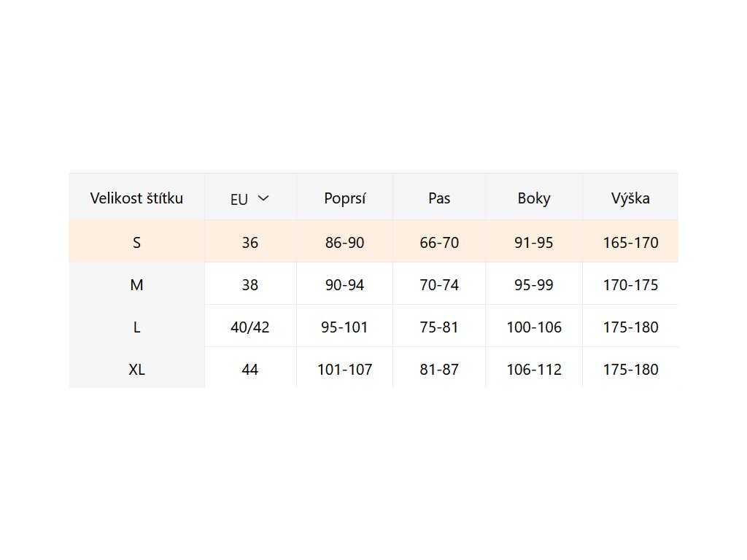Click EU size 38 cell
This screenshot has height=560, width=747.
pyautogui.click(x=249, y=285)
